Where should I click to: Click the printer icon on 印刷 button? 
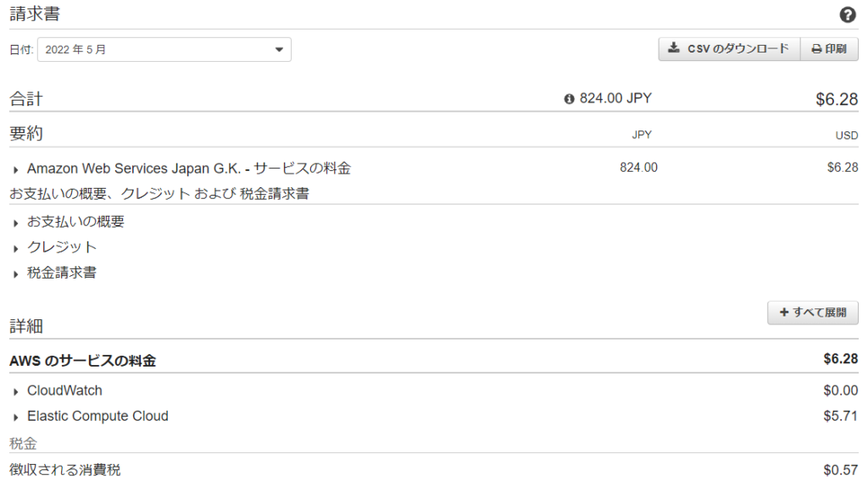(816, 49)
